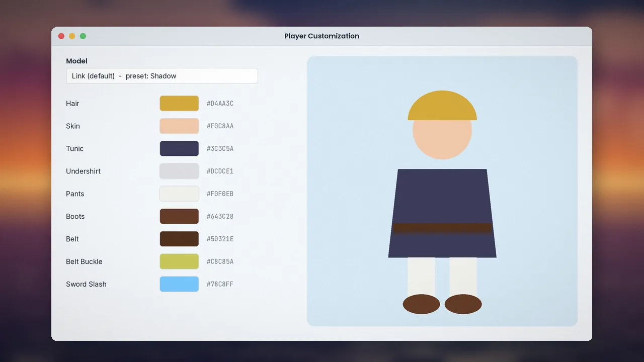Click the Skin row label
The width and height of the screenshot is (644, 362).
73,126
